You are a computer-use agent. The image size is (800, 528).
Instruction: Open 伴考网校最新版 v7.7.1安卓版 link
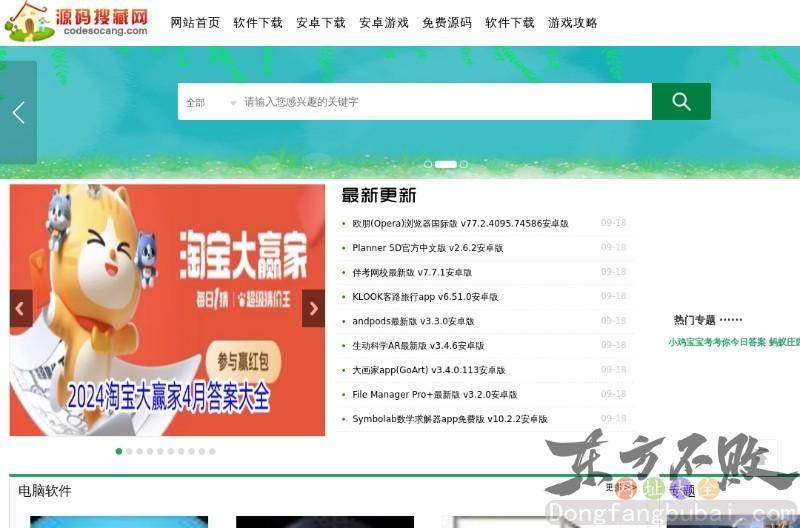click(412, 272)
